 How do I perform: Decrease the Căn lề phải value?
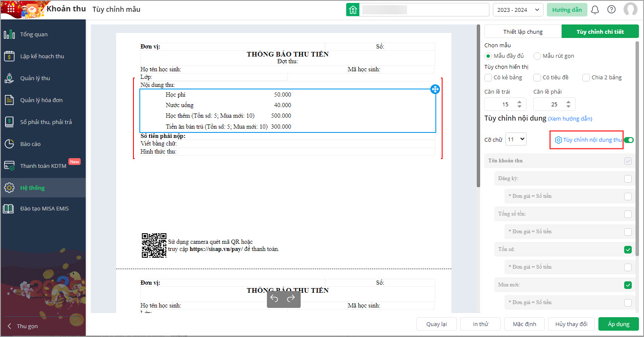[x=568, y=107]
